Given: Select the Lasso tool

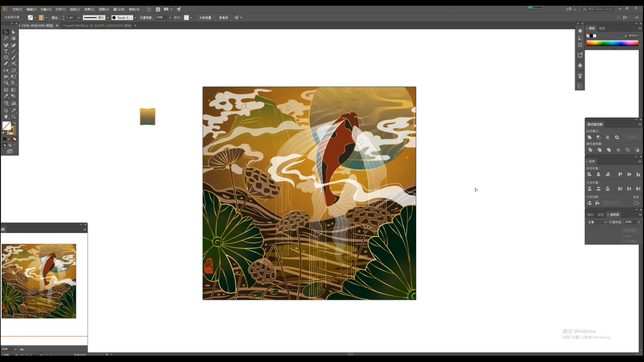Looking at the screenshot, I should (x=14, y=39).
